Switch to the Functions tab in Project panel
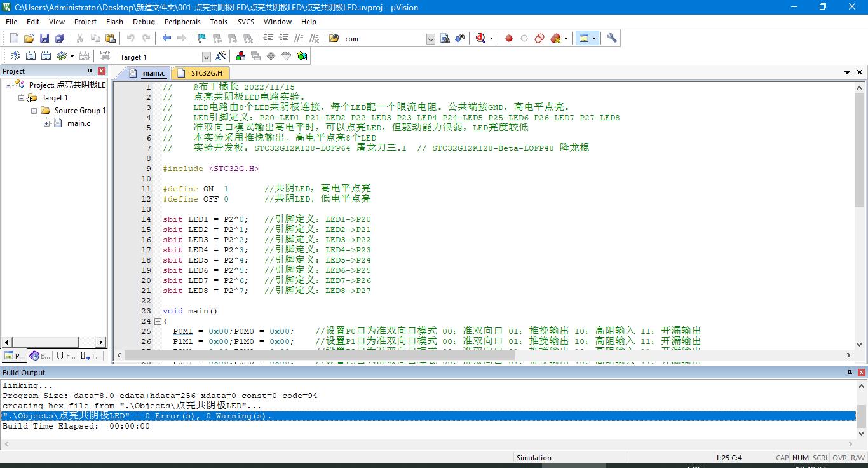This screenshot has width=868, height=468. 64,356
